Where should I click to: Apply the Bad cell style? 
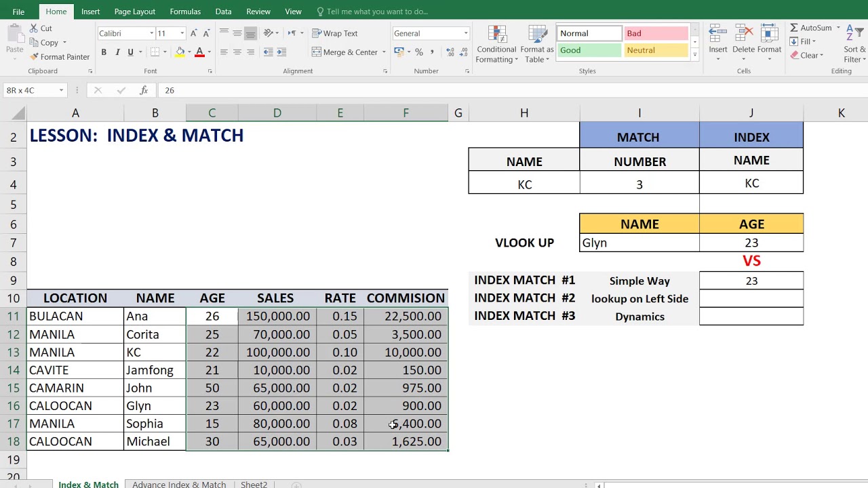[x=656, y=33]
